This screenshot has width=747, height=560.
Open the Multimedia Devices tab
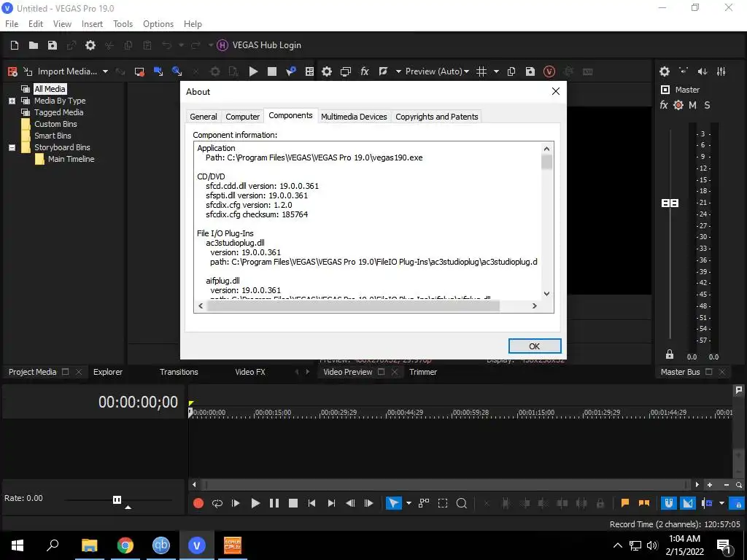coord(354,117)
